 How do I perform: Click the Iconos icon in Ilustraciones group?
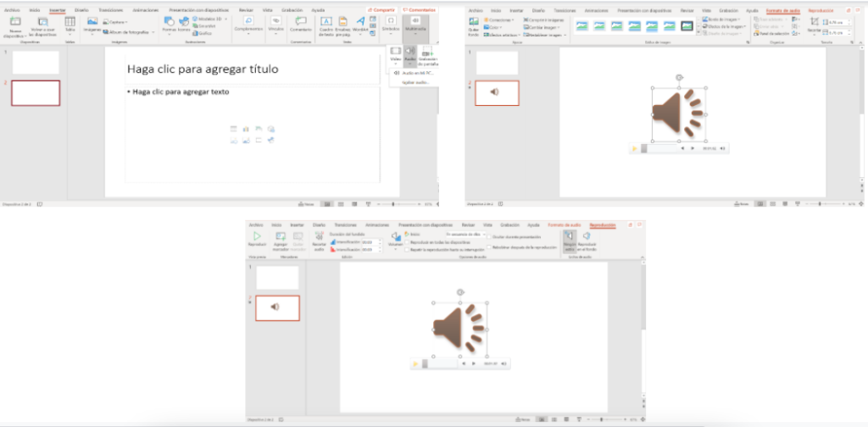click(183, 21)
